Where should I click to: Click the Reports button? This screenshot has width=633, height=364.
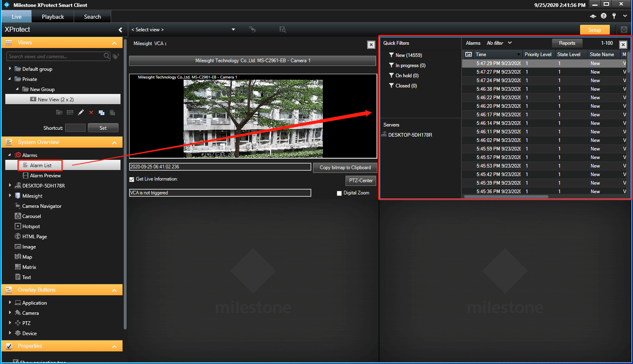567,43
